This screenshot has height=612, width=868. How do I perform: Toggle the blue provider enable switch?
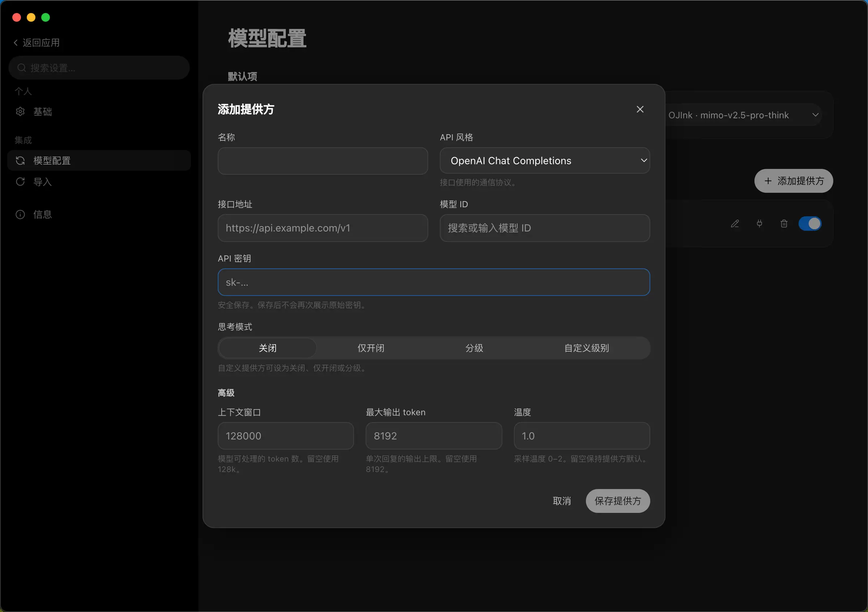[x=810, y=224]
